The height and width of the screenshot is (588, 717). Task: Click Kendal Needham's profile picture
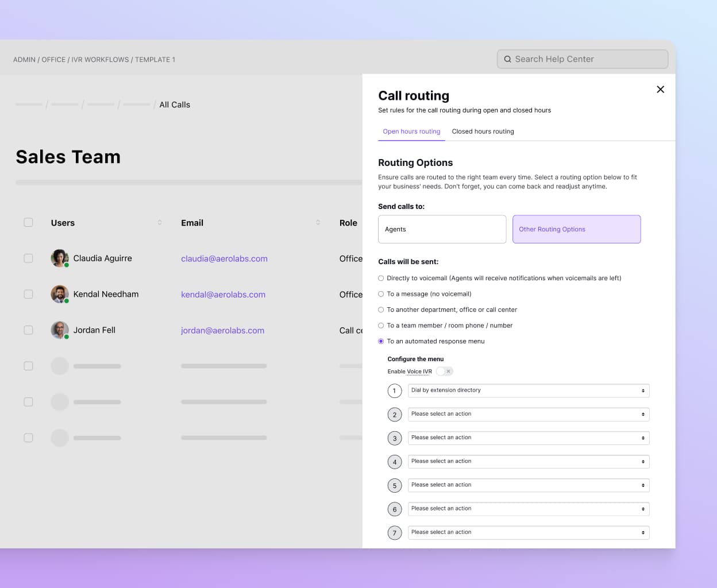(59, 294)
